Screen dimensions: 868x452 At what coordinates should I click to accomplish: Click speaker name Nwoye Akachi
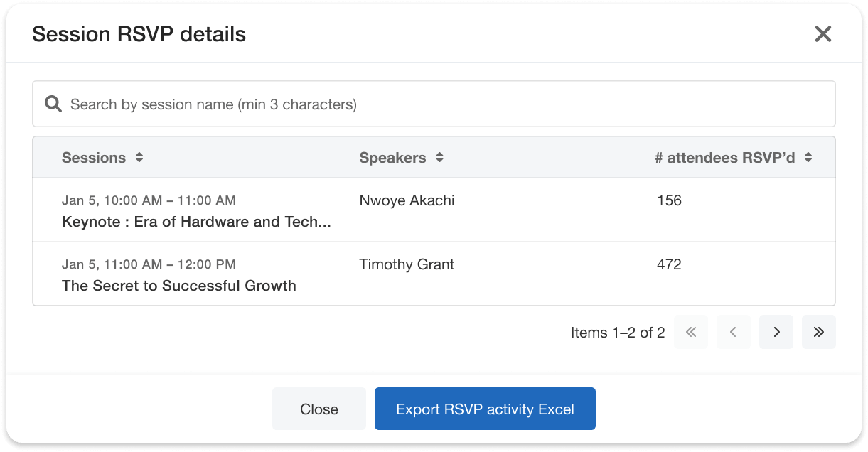tap(407, 200)
